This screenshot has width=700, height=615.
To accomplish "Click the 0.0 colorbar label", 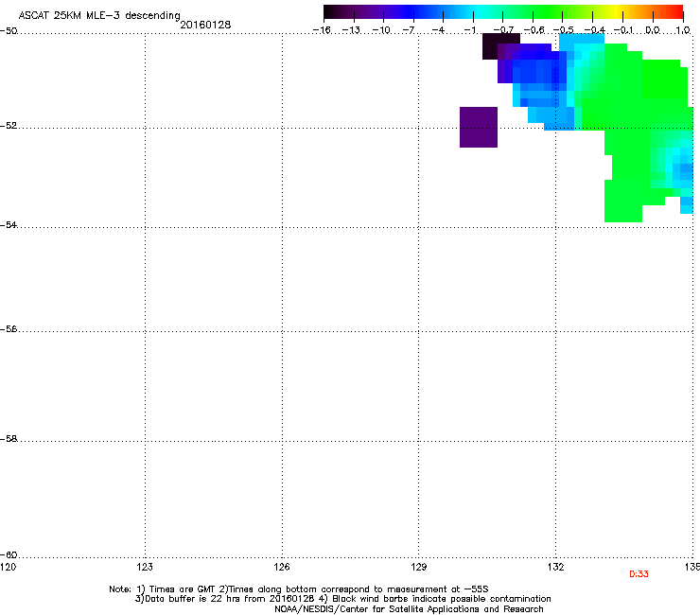I will [653, 30].
